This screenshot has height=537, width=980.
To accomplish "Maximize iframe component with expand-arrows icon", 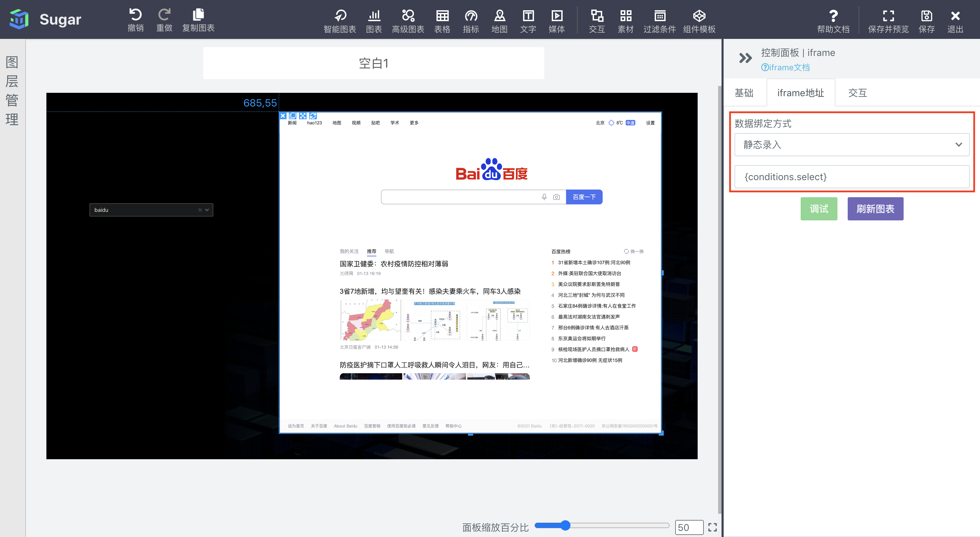I will (x=303, y=116).
